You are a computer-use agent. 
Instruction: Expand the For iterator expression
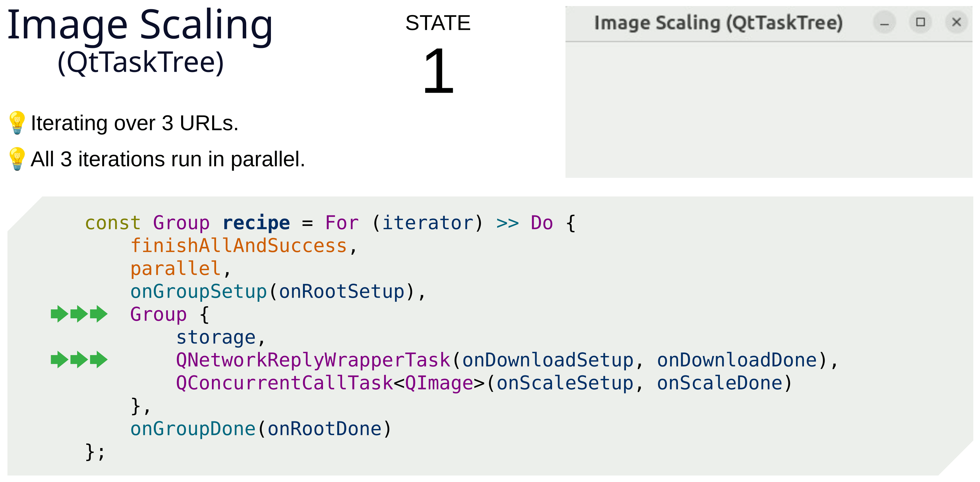(403, 222)
